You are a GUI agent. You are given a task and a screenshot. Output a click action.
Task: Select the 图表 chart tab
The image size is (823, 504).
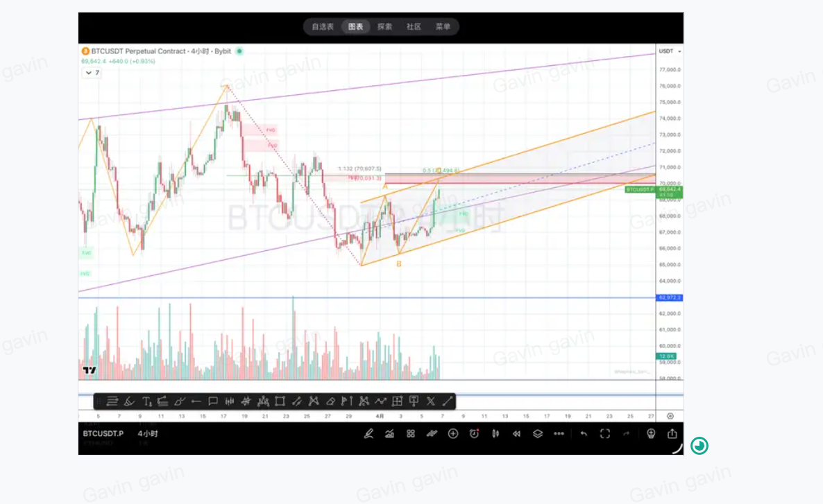[356, 27]
